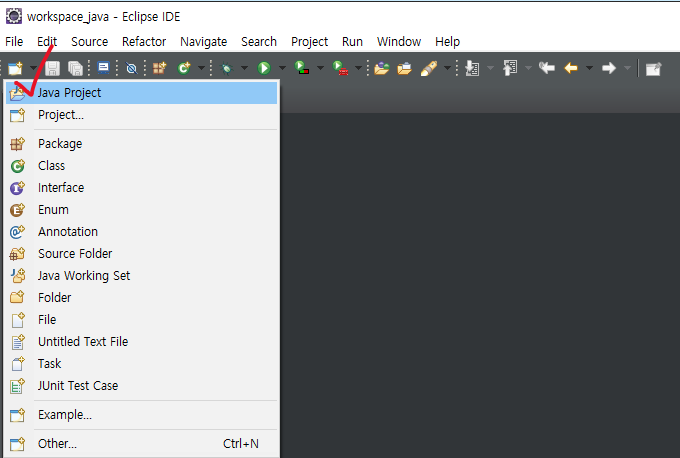Select Java Working Set entry
This screenshot has width=680, height=458.
141,275
